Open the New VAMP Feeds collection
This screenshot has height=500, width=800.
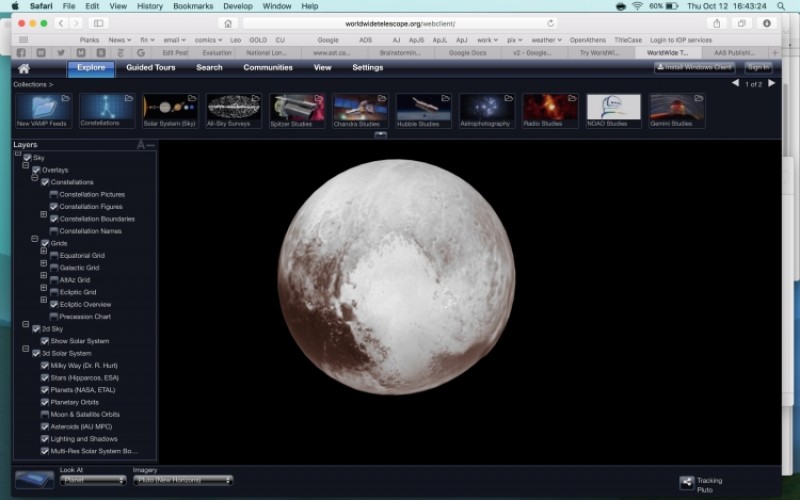(x=43, y=111)
